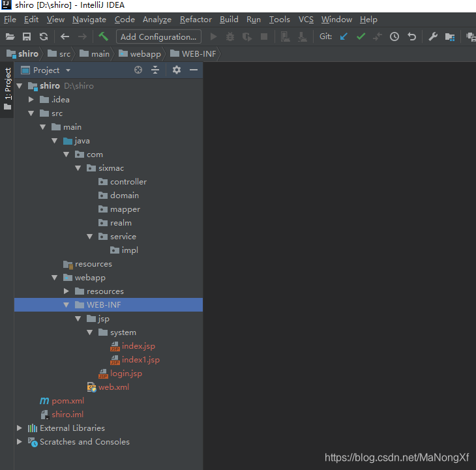Screen dimensions: 476x470
Task: Click the locate target crosshair icon in Project panel
Action: pos(138,70)
